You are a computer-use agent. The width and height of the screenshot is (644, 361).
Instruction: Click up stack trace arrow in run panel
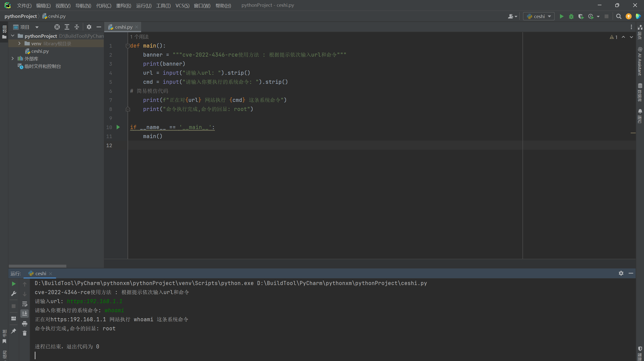[x=25, y=284]
